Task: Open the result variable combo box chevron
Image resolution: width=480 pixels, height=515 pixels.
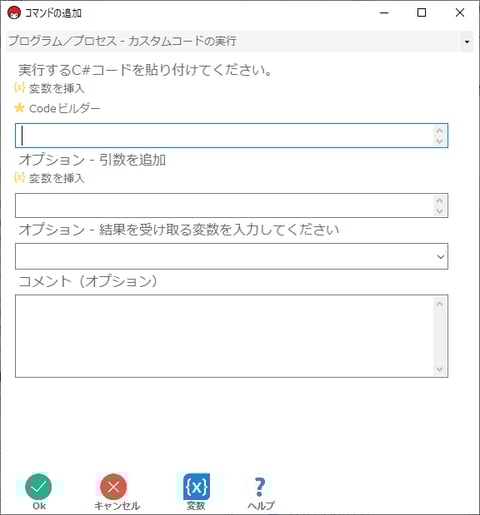Action: [x=440, y=257]
